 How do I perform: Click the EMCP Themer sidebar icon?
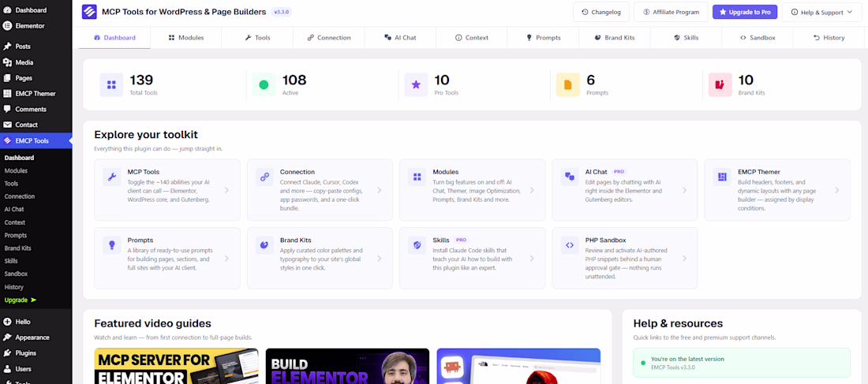[7, 94]
